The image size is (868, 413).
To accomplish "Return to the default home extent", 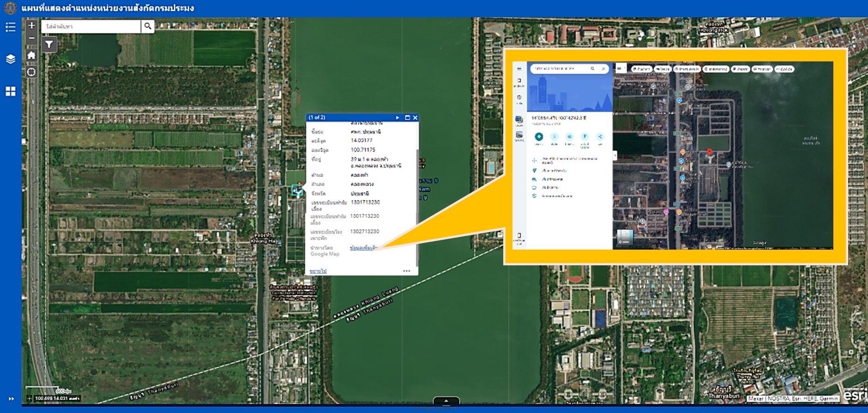I will coord(31,55).
